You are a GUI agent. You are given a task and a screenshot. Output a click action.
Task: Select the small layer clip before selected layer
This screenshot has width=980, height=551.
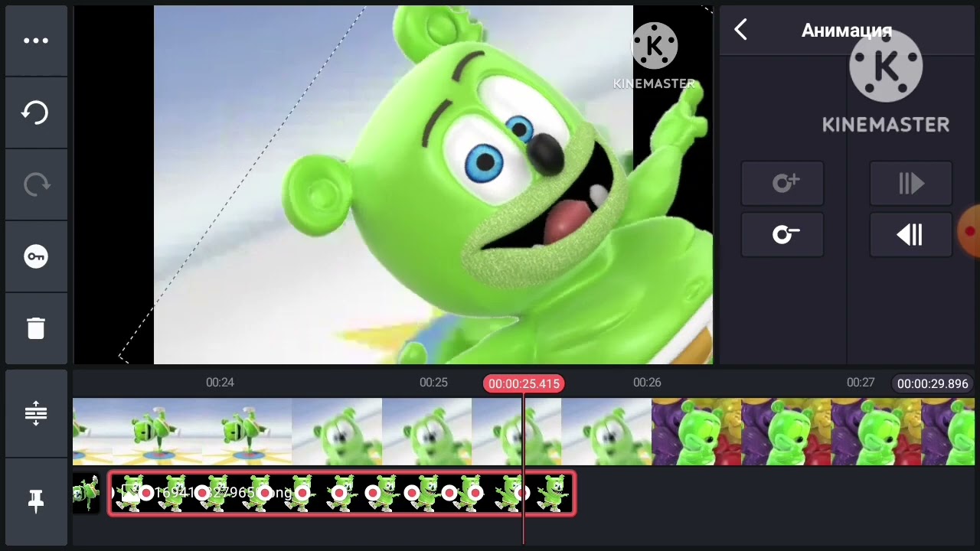[86, 494]
